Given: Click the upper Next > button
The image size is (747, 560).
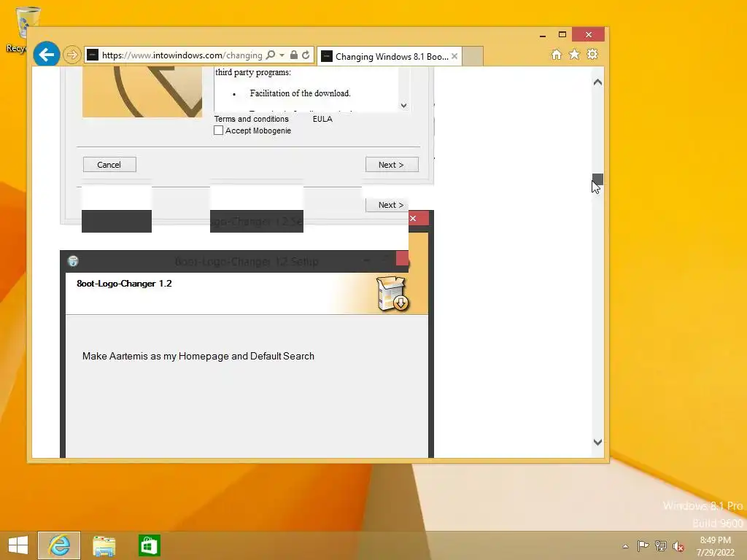Looking at the screenshot, I should pos(392,165).
